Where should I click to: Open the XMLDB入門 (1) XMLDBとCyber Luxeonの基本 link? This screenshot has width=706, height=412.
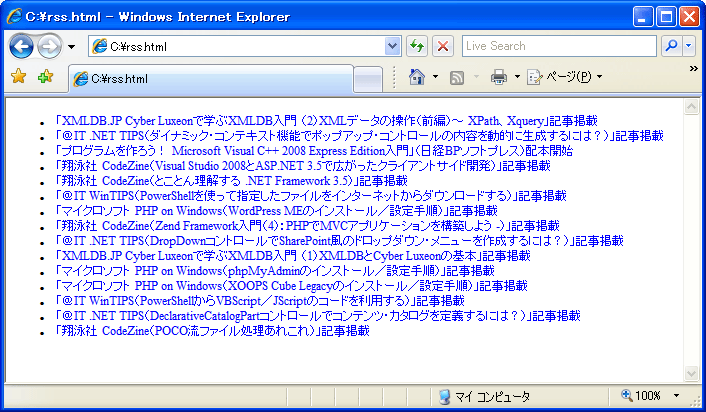pos(292,256)
